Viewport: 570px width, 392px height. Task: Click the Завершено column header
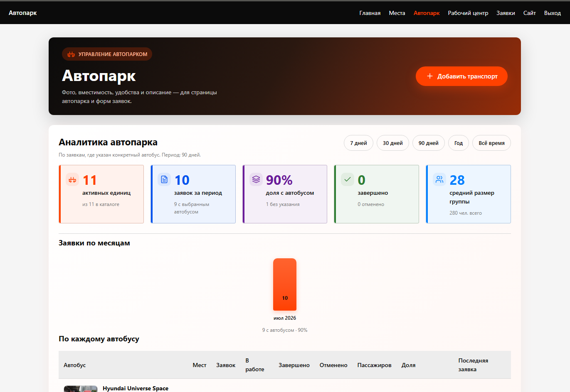294,365
